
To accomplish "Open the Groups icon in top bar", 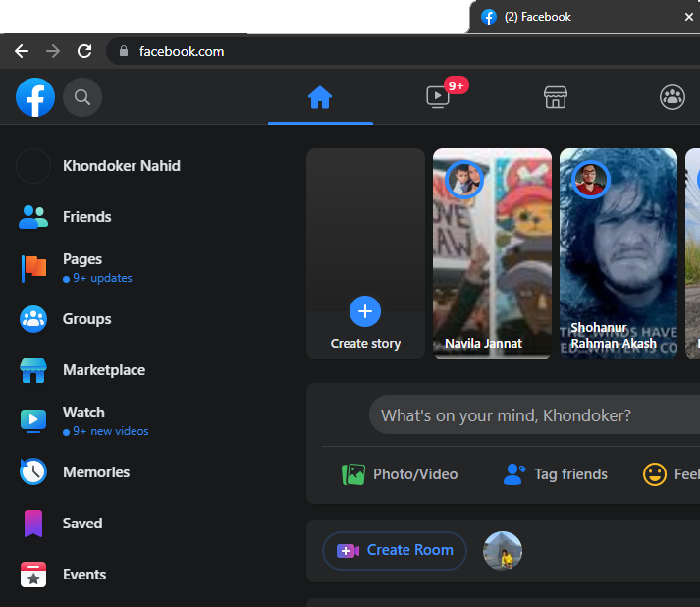I will (673, 97).
